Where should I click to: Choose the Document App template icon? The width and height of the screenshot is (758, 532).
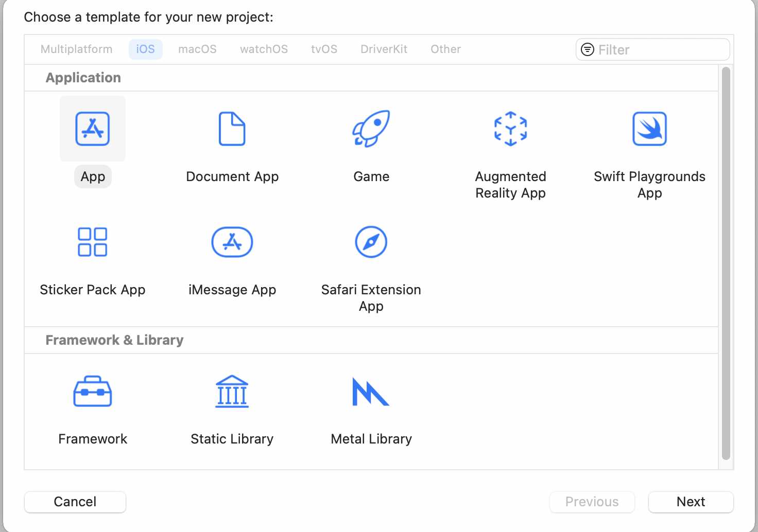[232, 129]
